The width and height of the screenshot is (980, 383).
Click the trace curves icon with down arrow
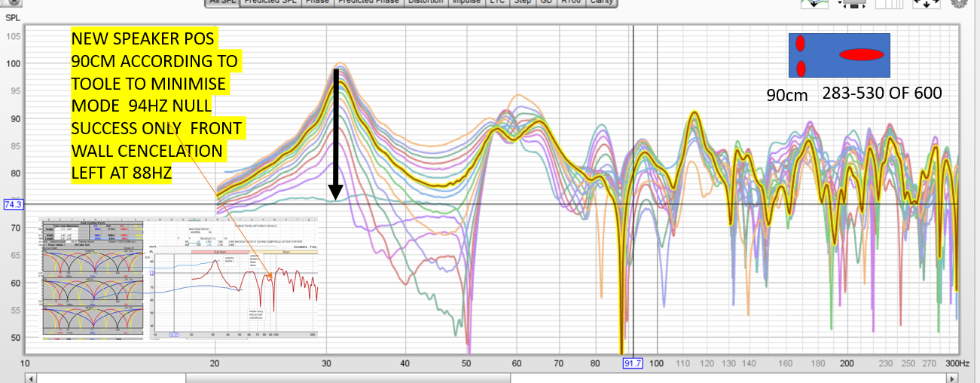pyautogui.click(x=814, y=3)
